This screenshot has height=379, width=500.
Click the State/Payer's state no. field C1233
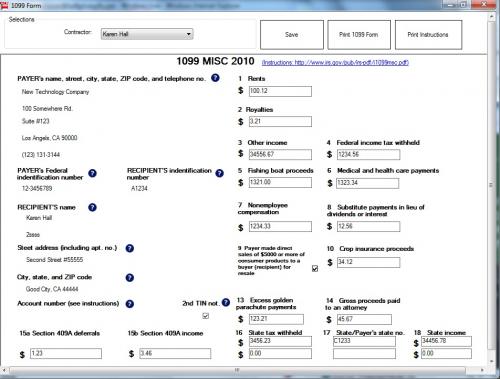click(x=364, y=341)
